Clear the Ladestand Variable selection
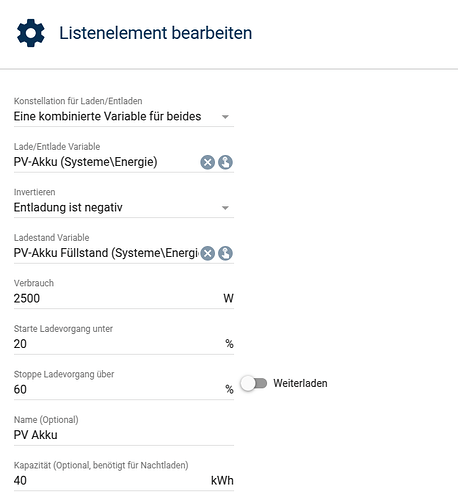Screen dimensions: 458x500 tap(207, 253)
